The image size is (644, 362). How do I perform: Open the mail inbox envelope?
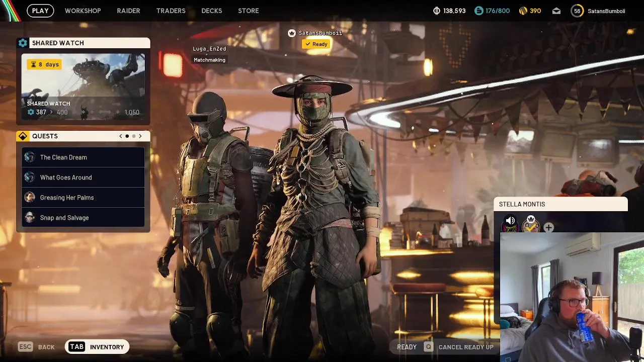pyautogui.click(x=556, y=11)
